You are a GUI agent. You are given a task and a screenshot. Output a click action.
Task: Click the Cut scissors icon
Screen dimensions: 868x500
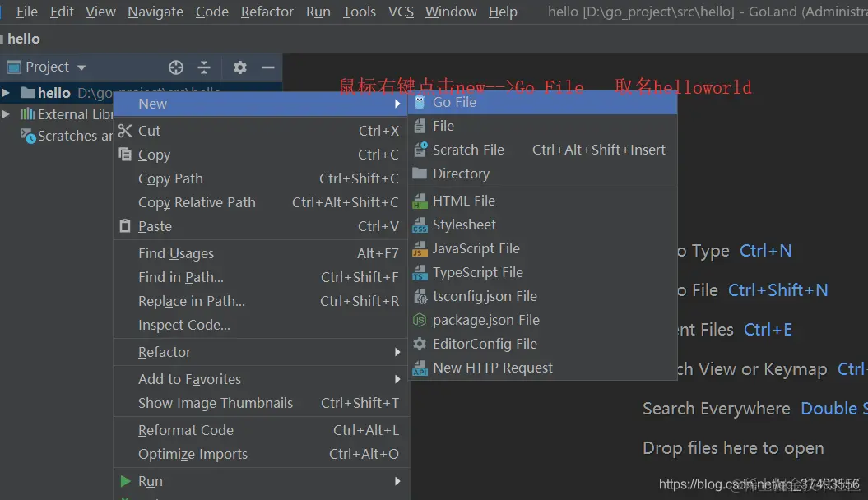click(125, 131)
